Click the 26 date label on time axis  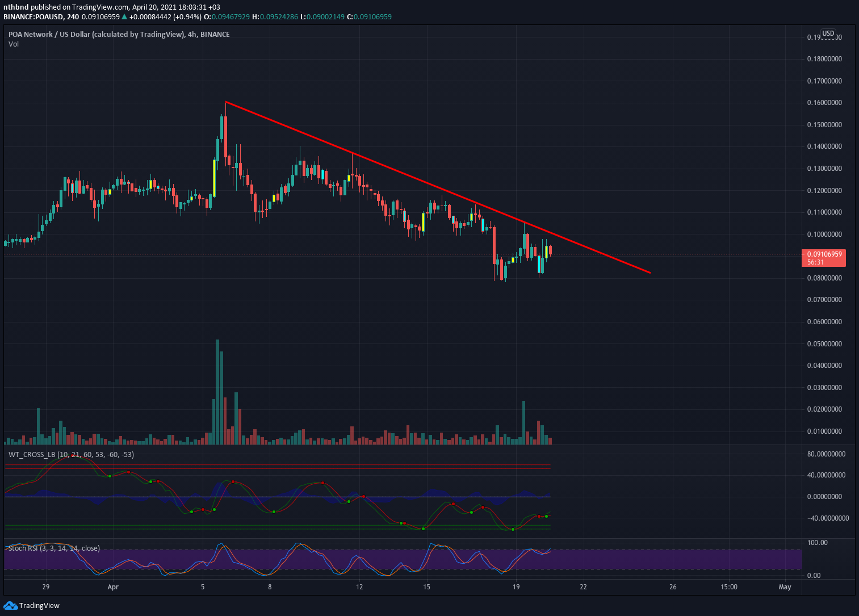click(673, 587)
